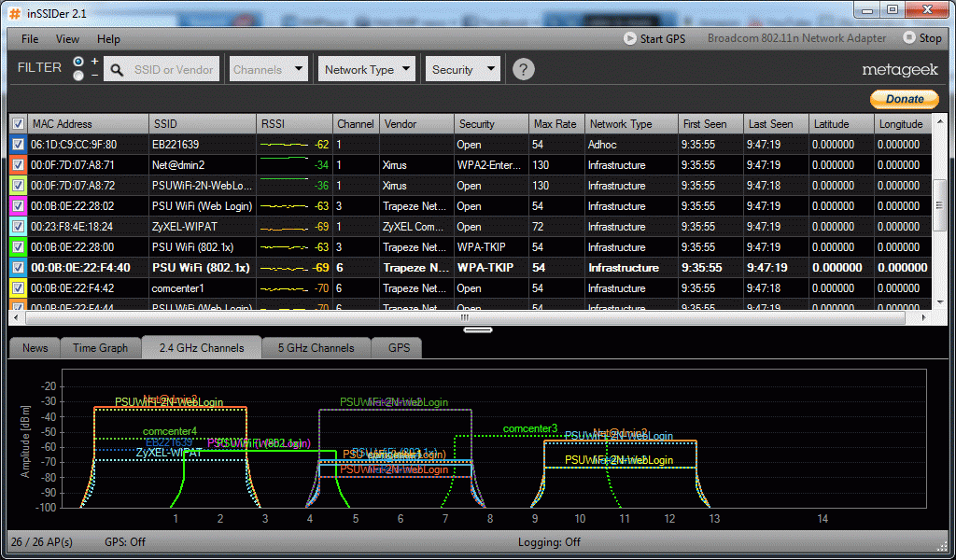Click the table scroll-right arrow

pos(923,317)
